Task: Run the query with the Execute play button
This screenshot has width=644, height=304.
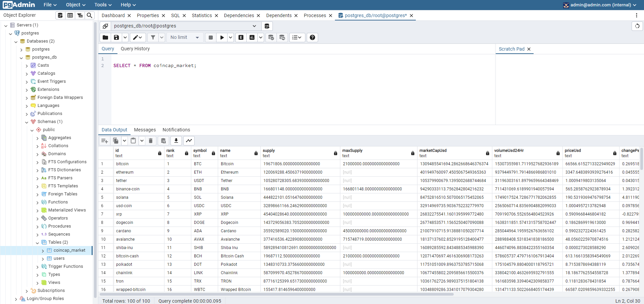Action: pyautogui.click(x=222, y=38)
